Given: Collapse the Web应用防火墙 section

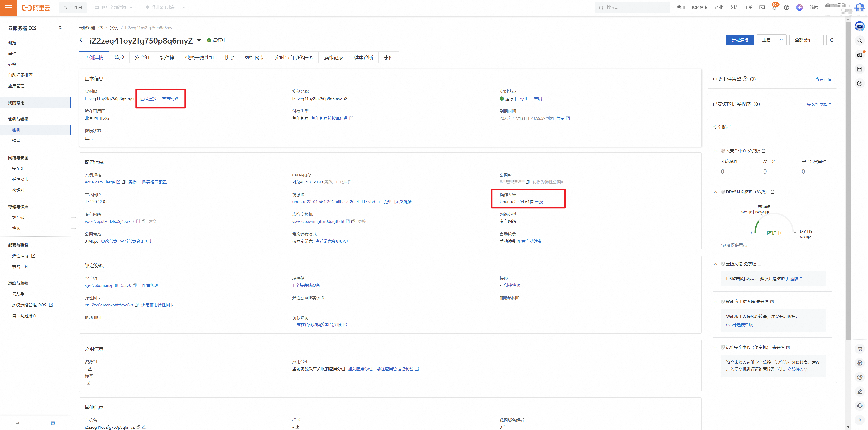Looking at the screenshot, I should tap(715, 302).
